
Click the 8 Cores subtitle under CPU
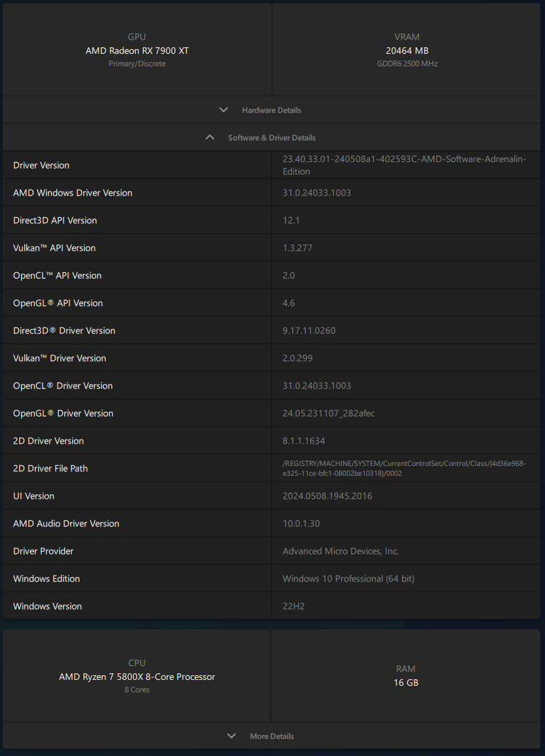(137, 690)
